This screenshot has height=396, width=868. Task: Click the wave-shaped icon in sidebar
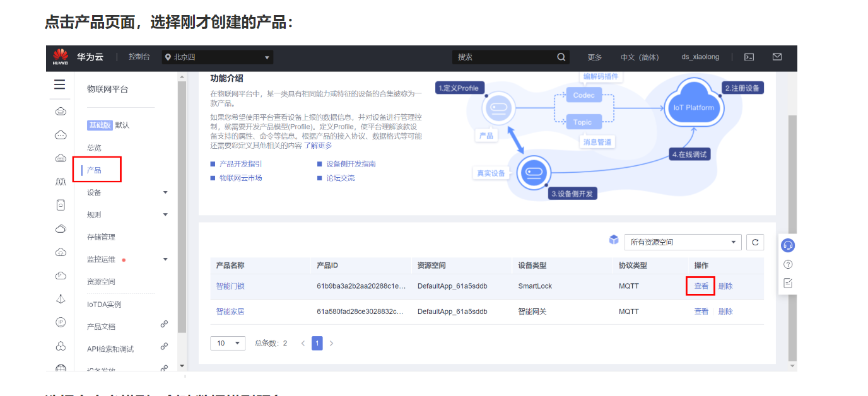tap(61, 182)
